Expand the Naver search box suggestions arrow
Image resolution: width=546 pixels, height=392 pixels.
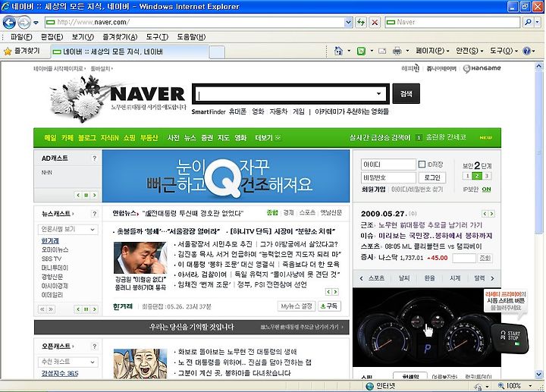[378, 94]
